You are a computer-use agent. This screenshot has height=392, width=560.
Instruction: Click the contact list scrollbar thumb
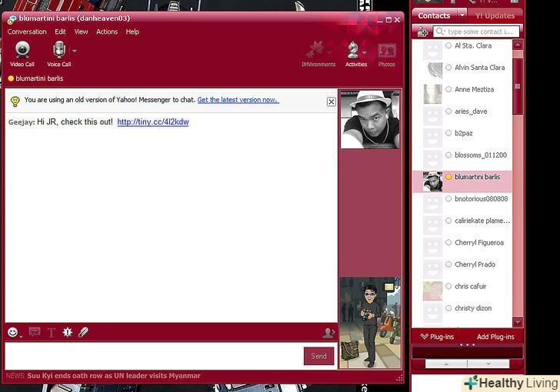(x=518, y=86)
